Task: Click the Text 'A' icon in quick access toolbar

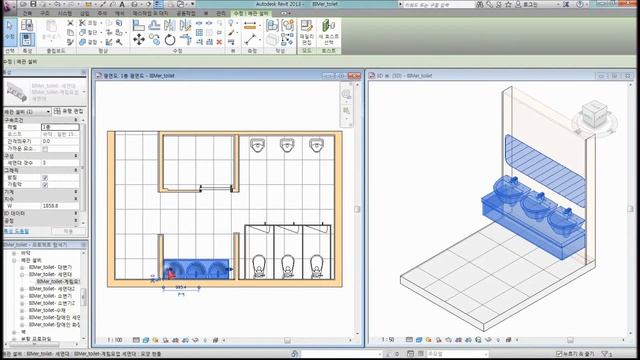Action: tap(122, 4)
